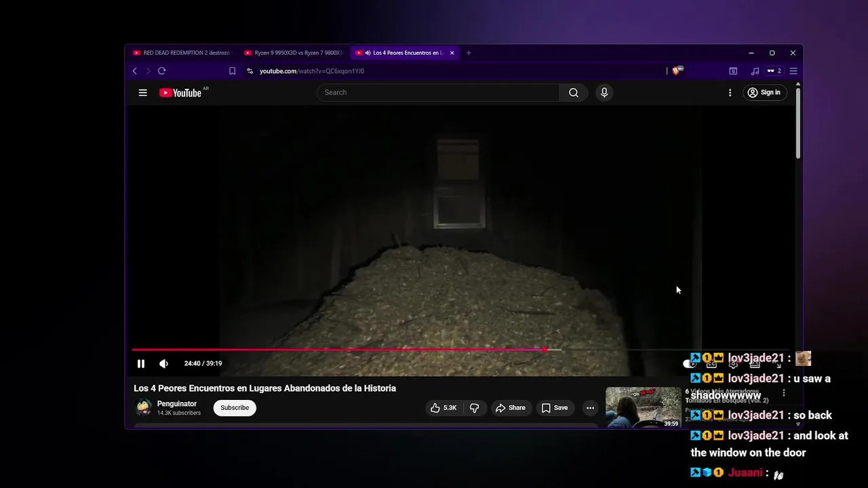Viewport: 868px width, 488px height.
Task: Switch to the RED DEAD REDEMPTION 2 tab
Action: pyautogui.click(x=181, y=53)
